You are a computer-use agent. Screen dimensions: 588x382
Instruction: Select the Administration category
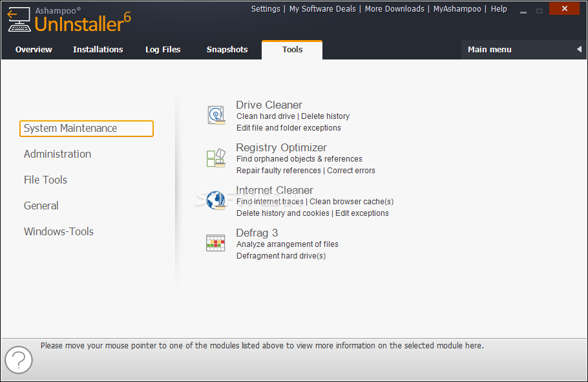(x=58, y=154)
